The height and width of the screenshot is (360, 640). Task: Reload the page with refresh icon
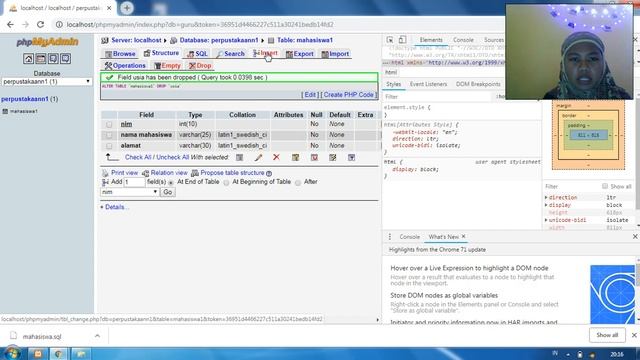[40, 24]
